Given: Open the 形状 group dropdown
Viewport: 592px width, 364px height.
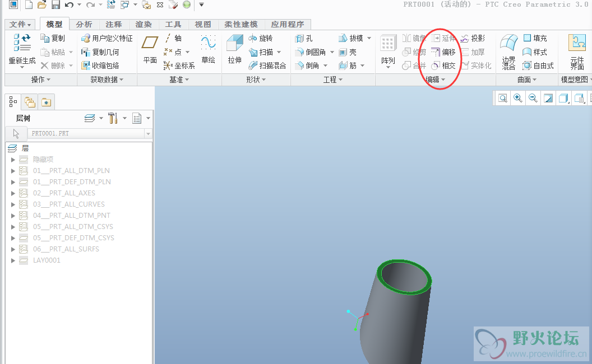Looking at the screenshot, I should point(256,80).
